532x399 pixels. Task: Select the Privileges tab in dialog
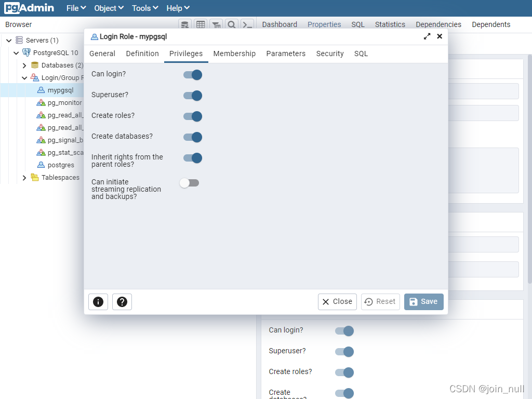(186, 54)
